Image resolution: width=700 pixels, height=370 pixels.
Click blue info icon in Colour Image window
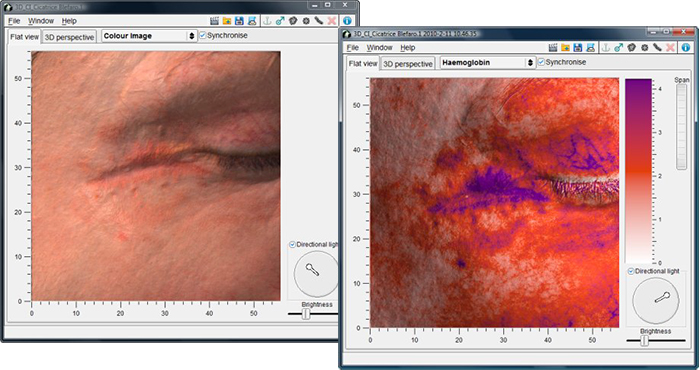coord(347,21)
